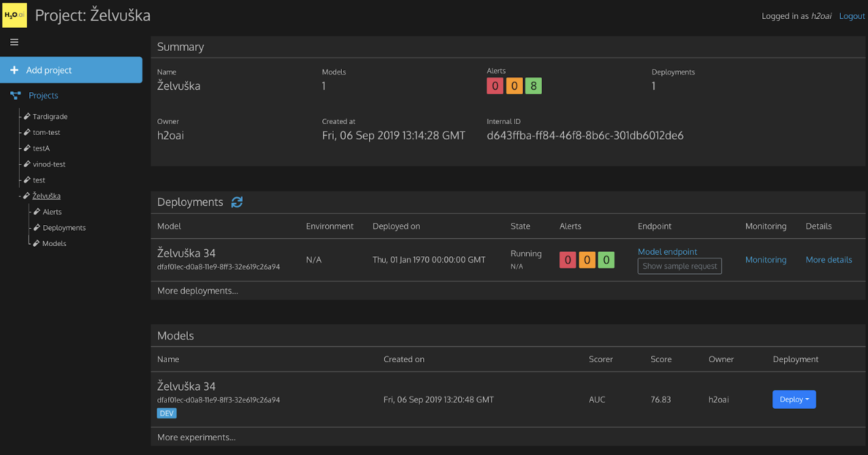The image size is (868, 455).
Task: Toggle the hamburger sidebar menu
Action: [x=14, y=42]
